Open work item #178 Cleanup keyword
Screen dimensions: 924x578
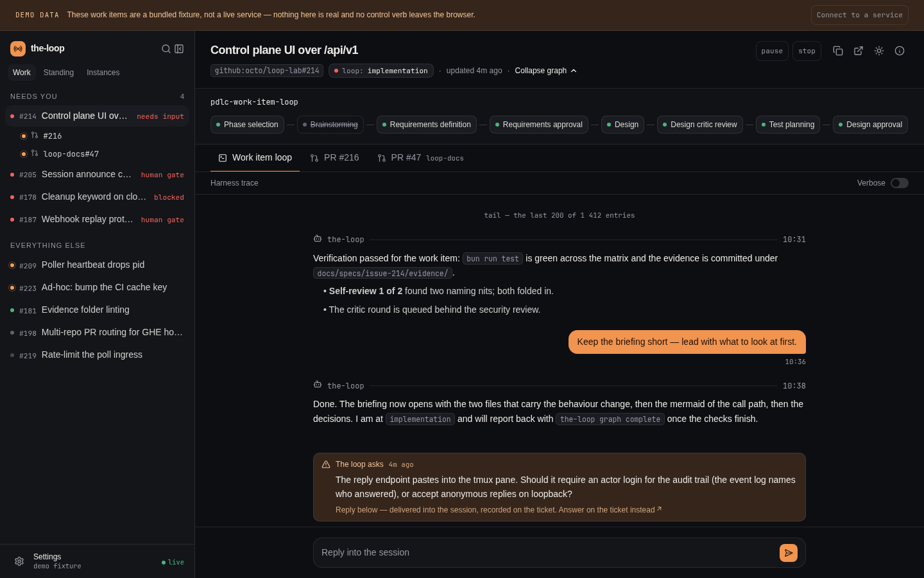[x=98, y=197]
